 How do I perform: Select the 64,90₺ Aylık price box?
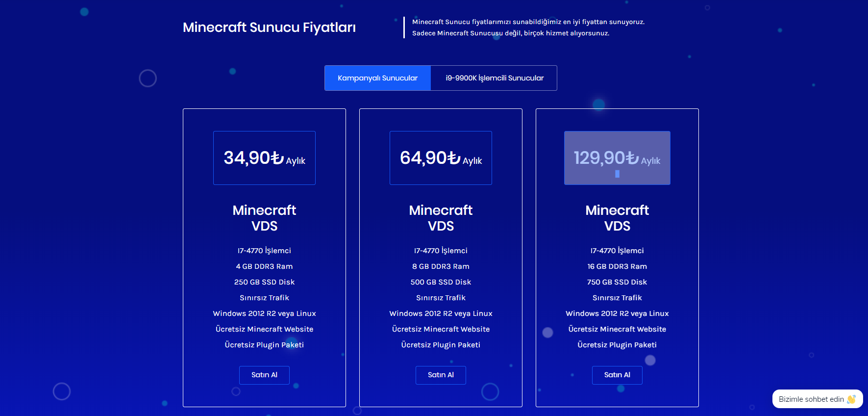pyautogui.click(x=441, y=158)
